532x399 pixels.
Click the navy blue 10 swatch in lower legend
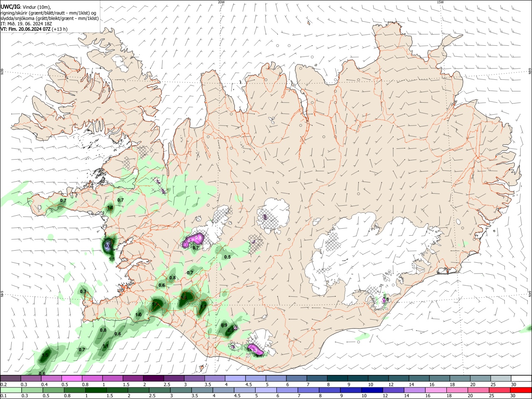point(372,390)
